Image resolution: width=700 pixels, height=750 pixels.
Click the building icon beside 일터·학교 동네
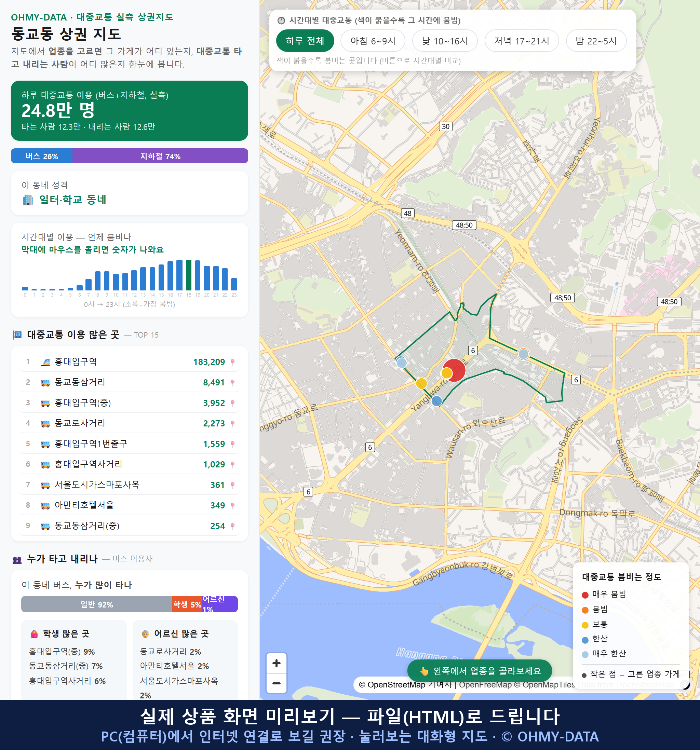click(x=28, y=200)
